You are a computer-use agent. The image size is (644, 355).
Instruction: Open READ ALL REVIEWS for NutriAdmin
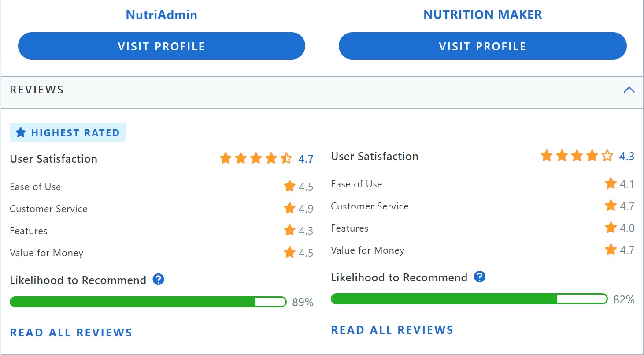click(71, 333)
